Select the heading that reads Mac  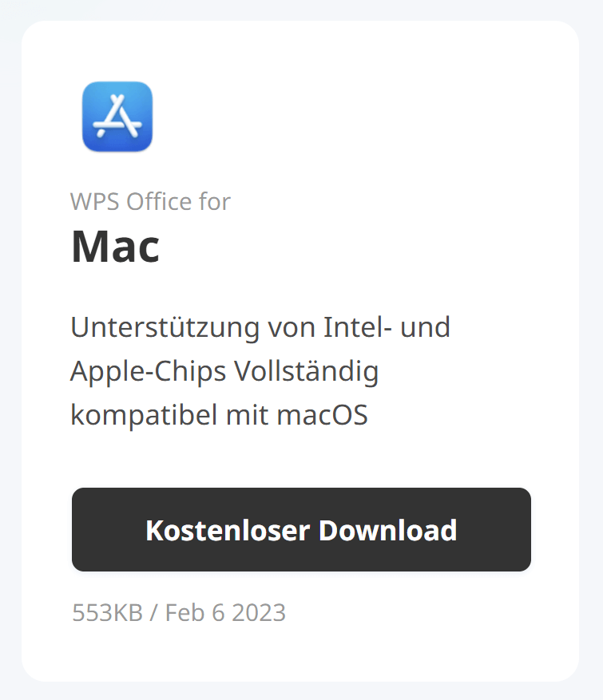(116, 247)
